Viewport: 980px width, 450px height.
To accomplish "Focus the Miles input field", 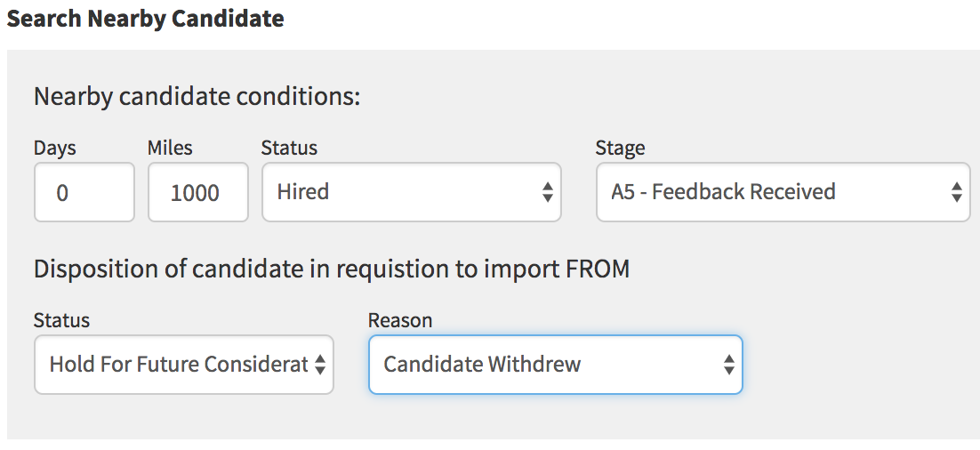I will coord(197,192).
